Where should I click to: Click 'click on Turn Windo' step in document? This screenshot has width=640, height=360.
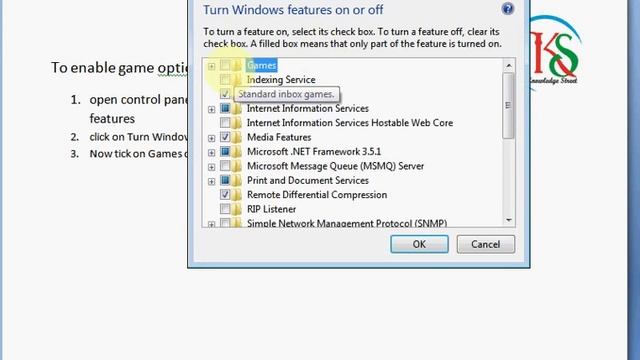pyautogui.click(x=138, y=137)
